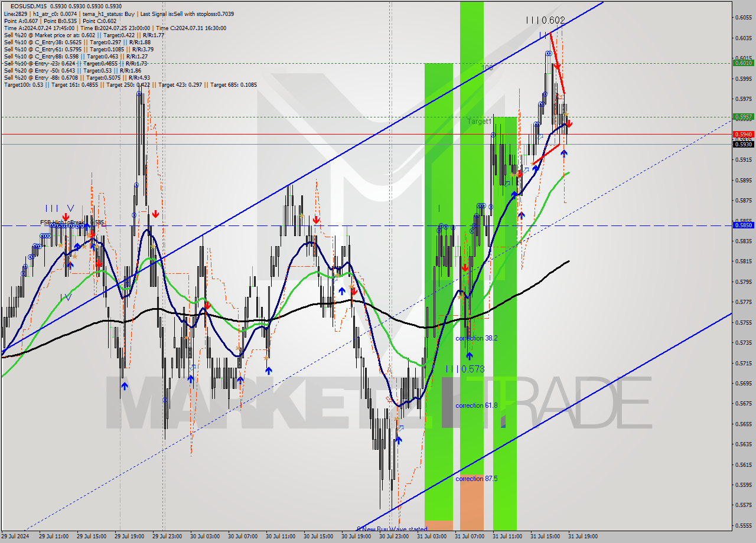Click '30 Jul 03:00' on time axis

[205, 537]
